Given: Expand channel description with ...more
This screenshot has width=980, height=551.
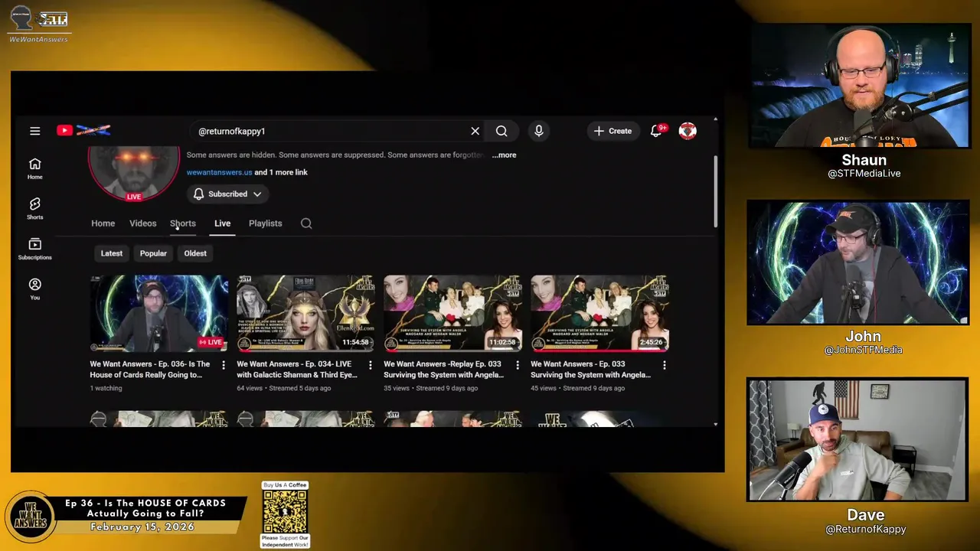Looking at the screenshot, I should coord(504,155).
